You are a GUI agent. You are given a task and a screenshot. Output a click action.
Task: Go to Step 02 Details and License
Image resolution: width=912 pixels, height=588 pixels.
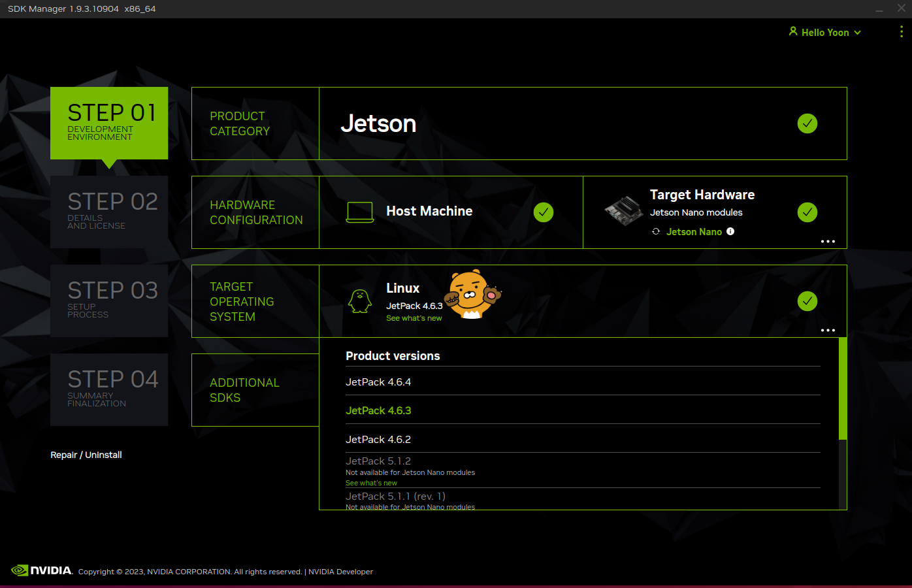coord(109,212)
